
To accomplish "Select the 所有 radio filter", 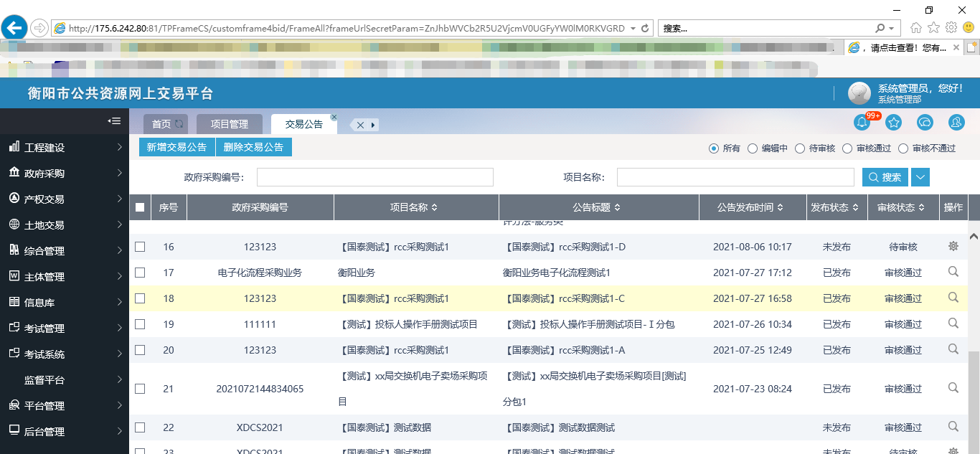I will point(714,148).
